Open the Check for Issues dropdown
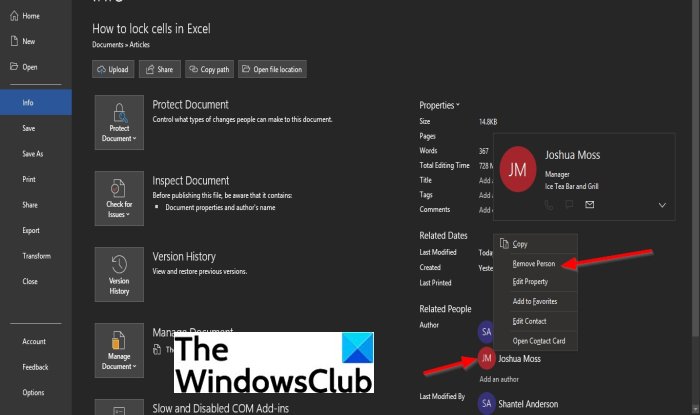This screenshot has height=415, width=700. point(119,198)
